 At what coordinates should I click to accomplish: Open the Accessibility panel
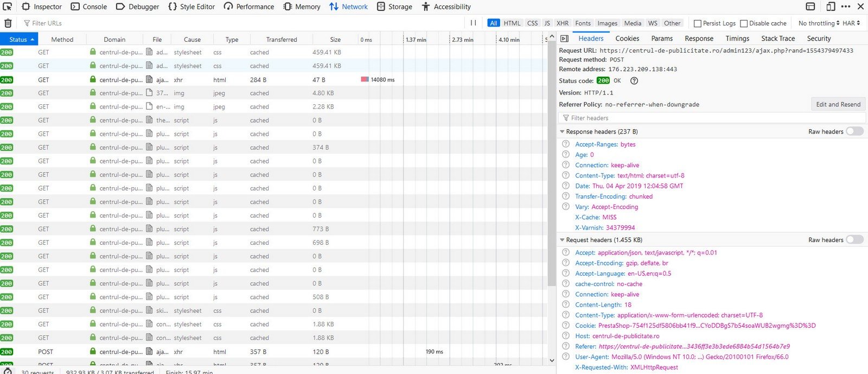446,7
